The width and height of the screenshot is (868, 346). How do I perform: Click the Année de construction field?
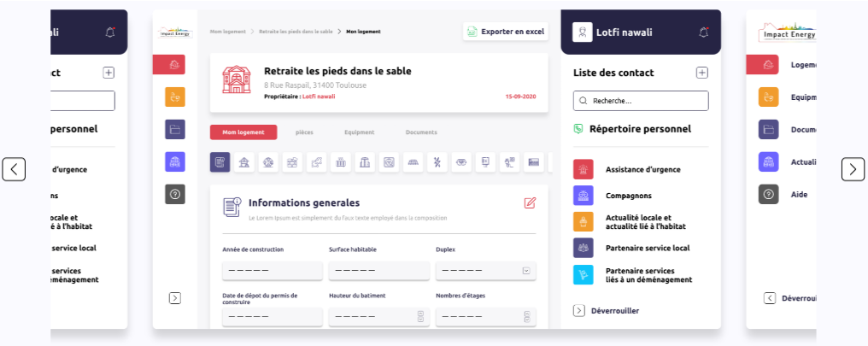click(x=272, y=271)
